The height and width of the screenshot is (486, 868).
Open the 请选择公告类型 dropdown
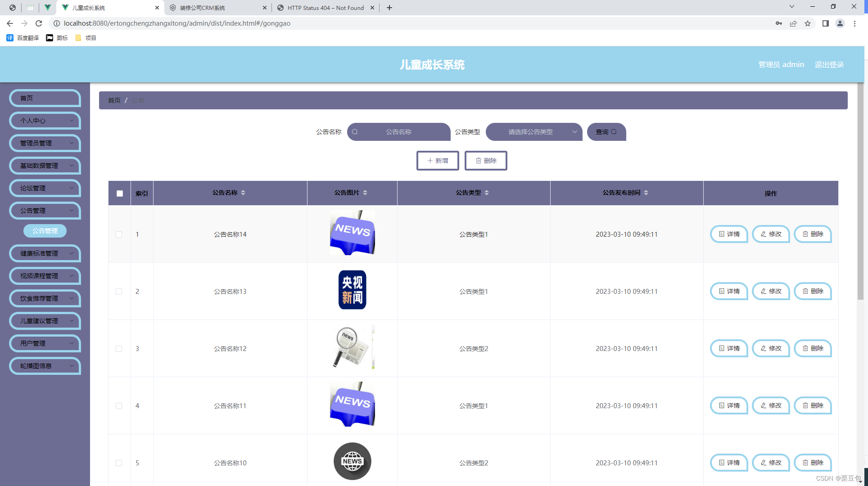[534, 132]
